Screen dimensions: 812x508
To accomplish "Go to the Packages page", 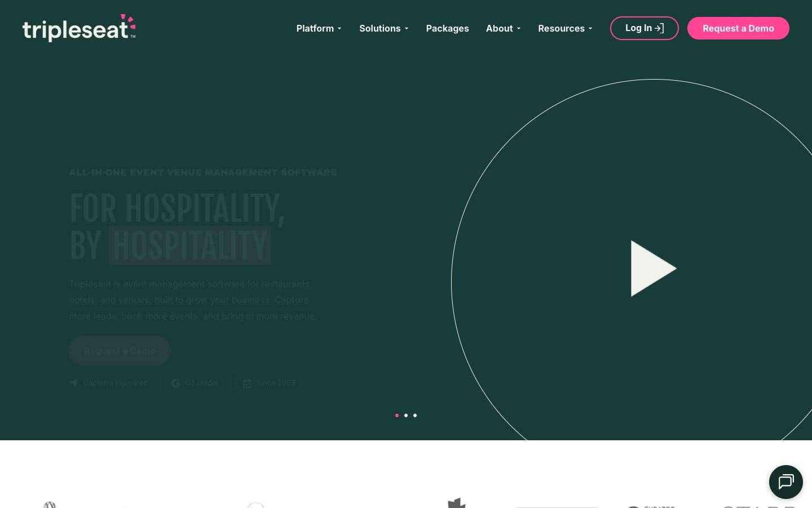I will pyautogui.click(x=448, y=28).
